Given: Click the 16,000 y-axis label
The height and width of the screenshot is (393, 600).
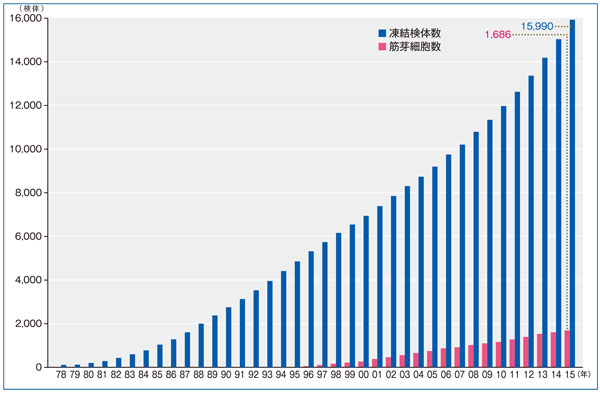Looking at the screenshot, I should click(26, 18).
